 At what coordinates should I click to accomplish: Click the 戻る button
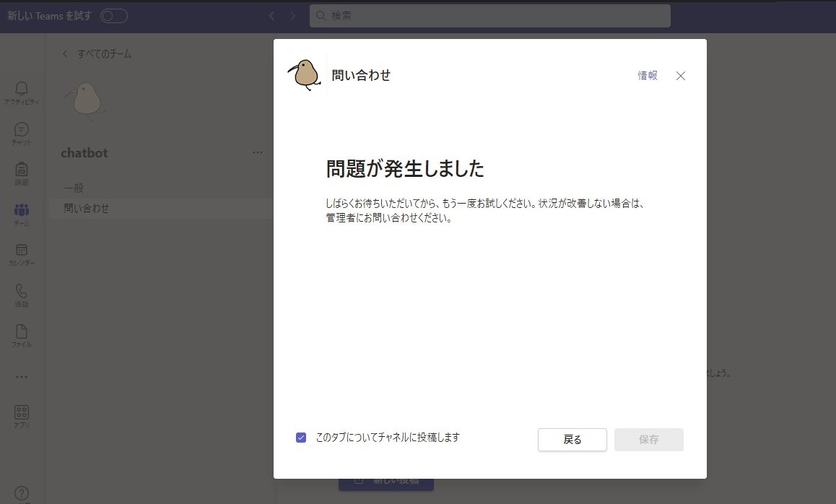(x=572, y=440)
